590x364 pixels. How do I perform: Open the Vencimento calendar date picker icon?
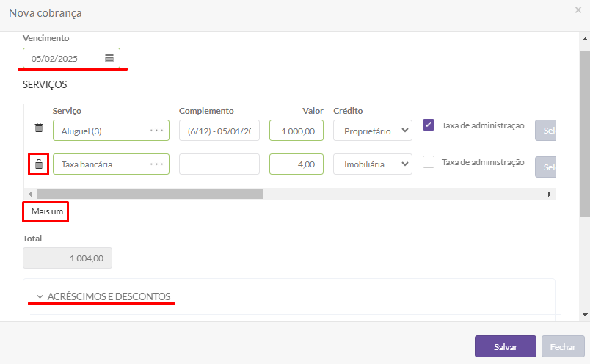[109, 58]
